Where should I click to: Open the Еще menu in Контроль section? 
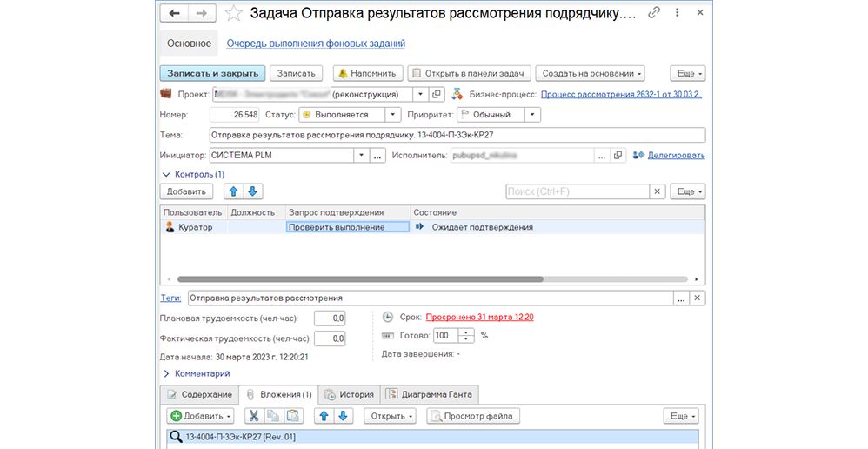[x=688, y=191]
